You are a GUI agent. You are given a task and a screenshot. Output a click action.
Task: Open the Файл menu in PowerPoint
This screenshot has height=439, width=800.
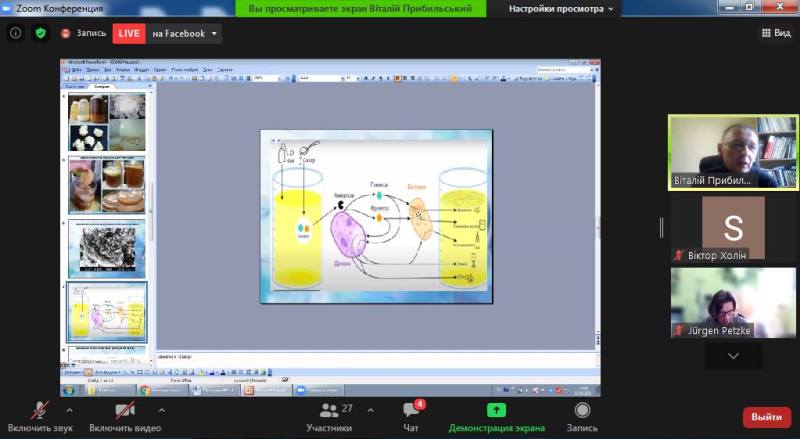tap(77, 70)
